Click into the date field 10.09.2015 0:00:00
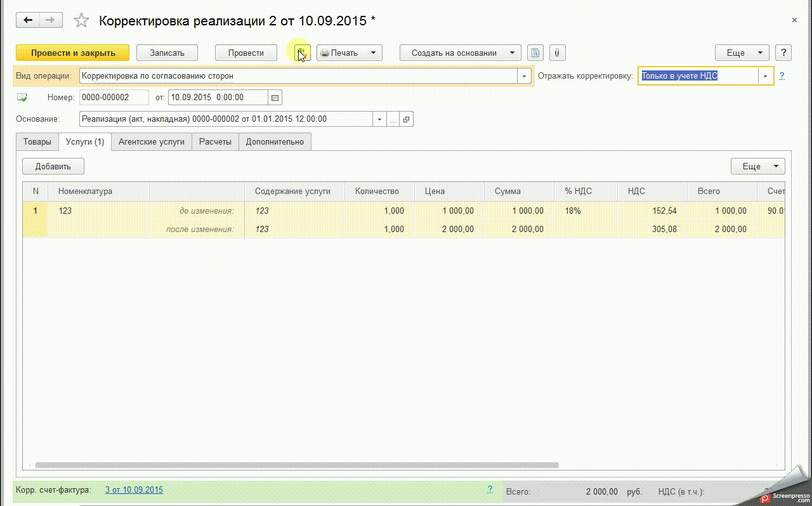 coord(218,98)
